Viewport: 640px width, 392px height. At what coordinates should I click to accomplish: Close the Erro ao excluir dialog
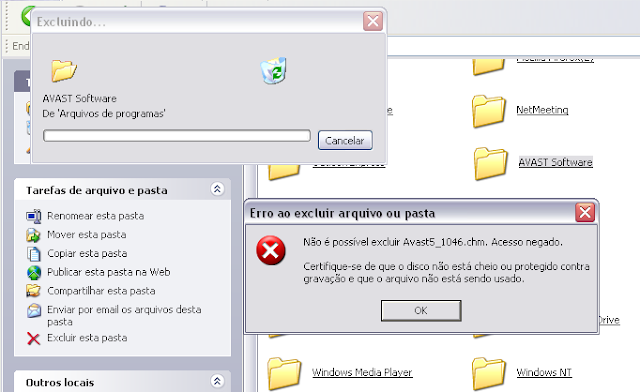tap(584, 213)
